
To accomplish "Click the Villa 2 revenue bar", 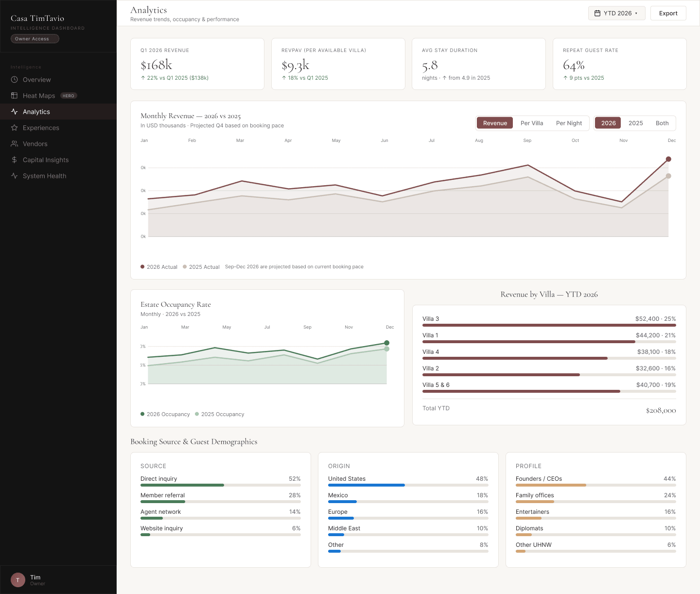I will tap(549, 375).
